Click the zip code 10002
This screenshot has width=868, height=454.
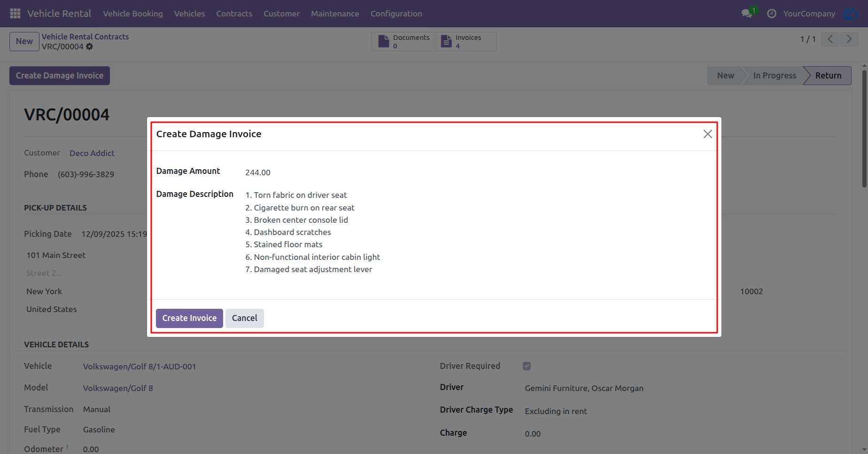click(752, 291)
